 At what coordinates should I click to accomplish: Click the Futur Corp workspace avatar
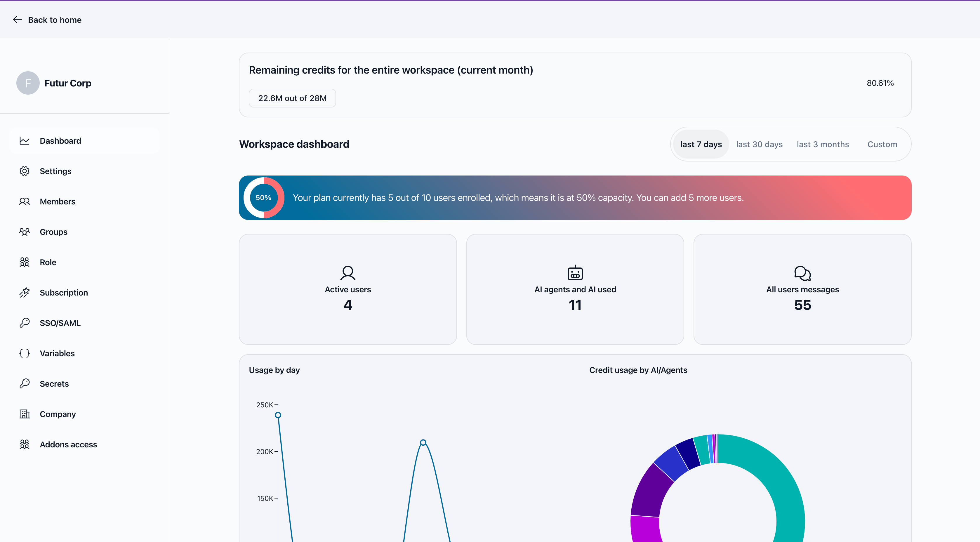click(28, 83)
